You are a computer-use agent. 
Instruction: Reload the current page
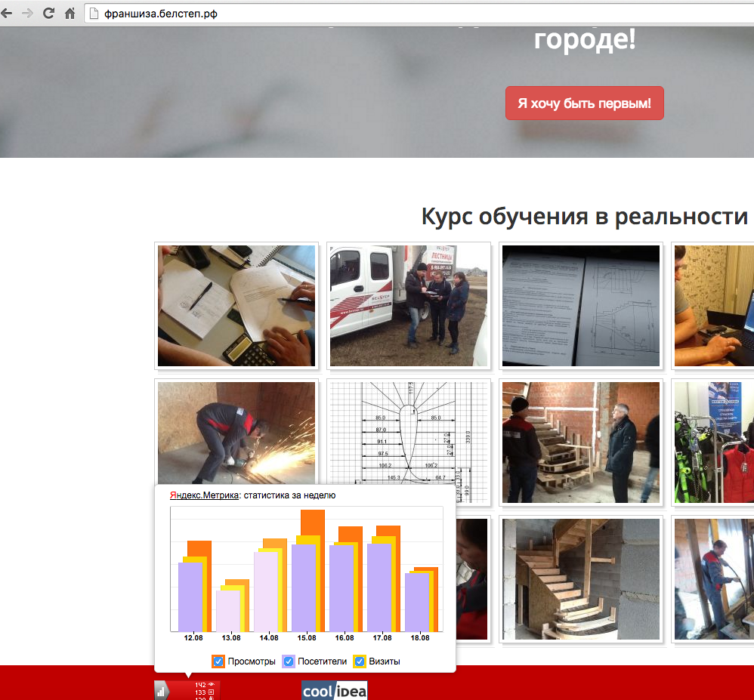click(48, 14)
